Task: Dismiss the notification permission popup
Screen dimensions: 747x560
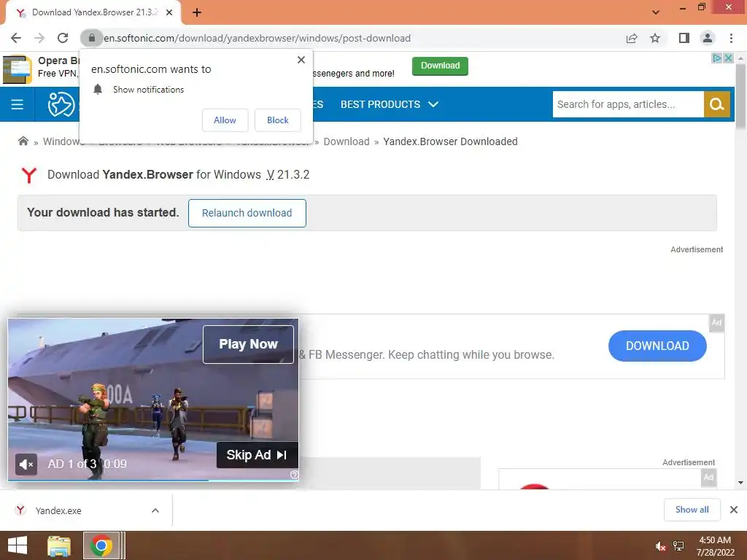Action: point(301,60)
